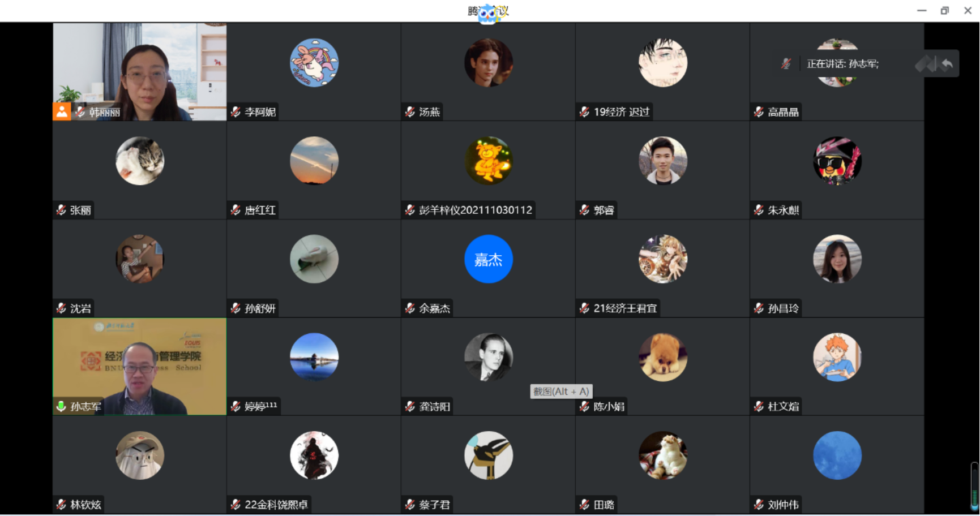Click the muted mic icon next to 朱永麒
980x516 pixels.
(759, 210)
